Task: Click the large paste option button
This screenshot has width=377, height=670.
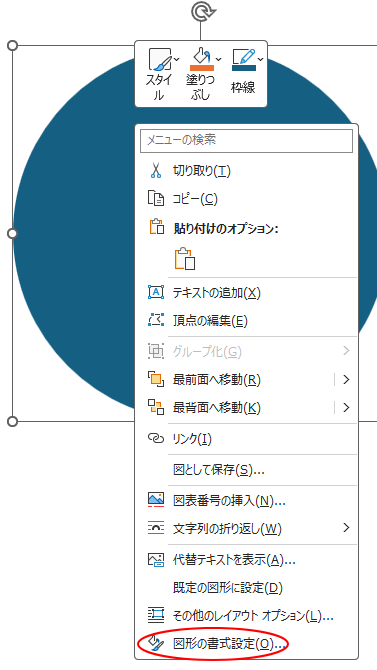Action: coord(185,259)
